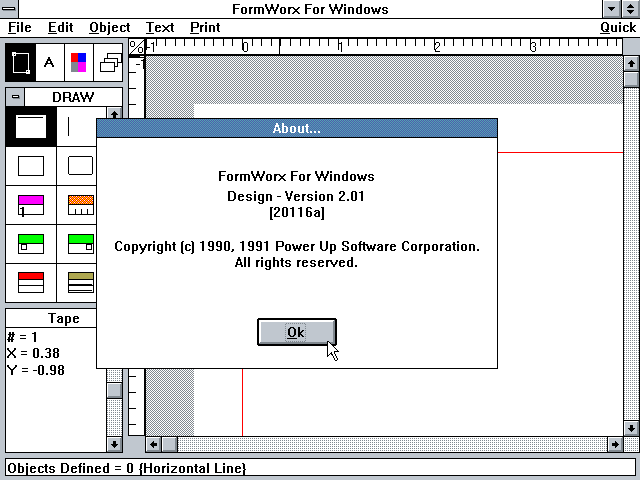The width and height of the screenshot is (640, 480).
Task: Click the canvas horizontal scrollbar right arrow
Action: (615, 444)
